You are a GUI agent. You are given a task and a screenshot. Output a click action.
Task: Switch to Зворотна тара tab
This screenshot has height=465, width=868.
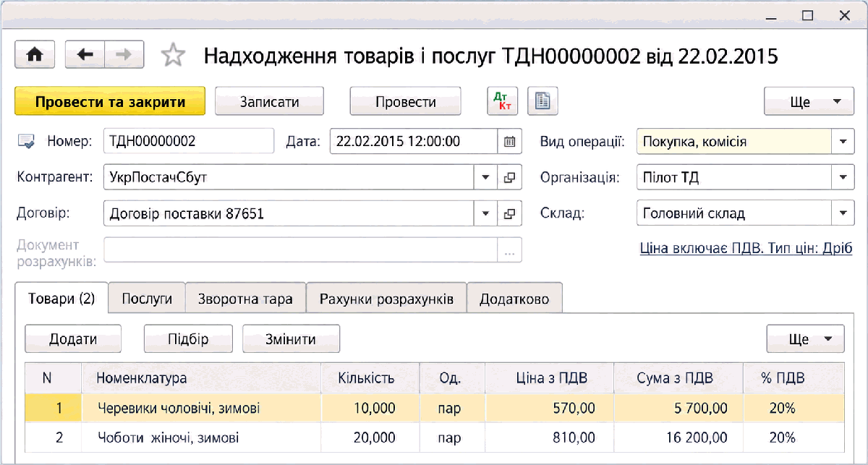(246, 299)
